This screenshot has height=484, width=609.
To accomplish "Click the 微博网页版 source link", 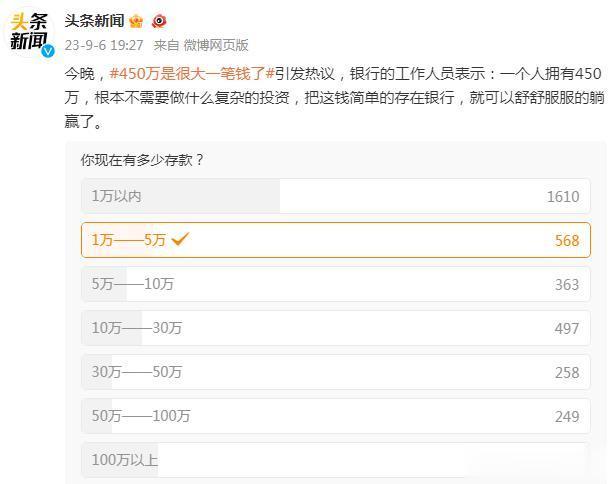I will 216,45.
